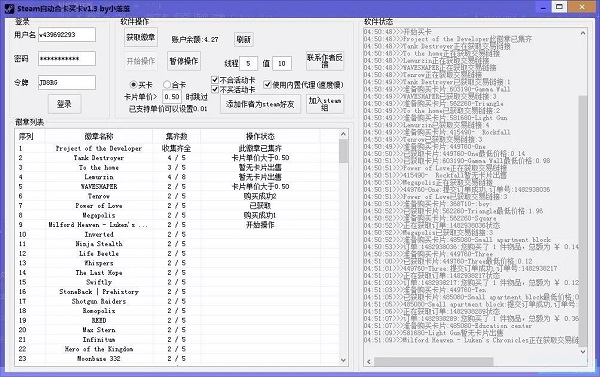Image resolution: width=600 pixels, height=377 pixels.
Task: Select the Inverted row
Action: point(177,234)
